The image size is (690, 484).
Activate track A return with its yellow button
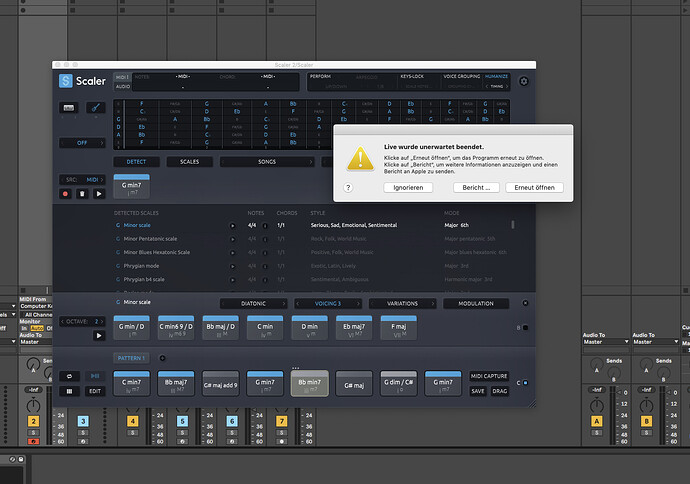(596, 421)
